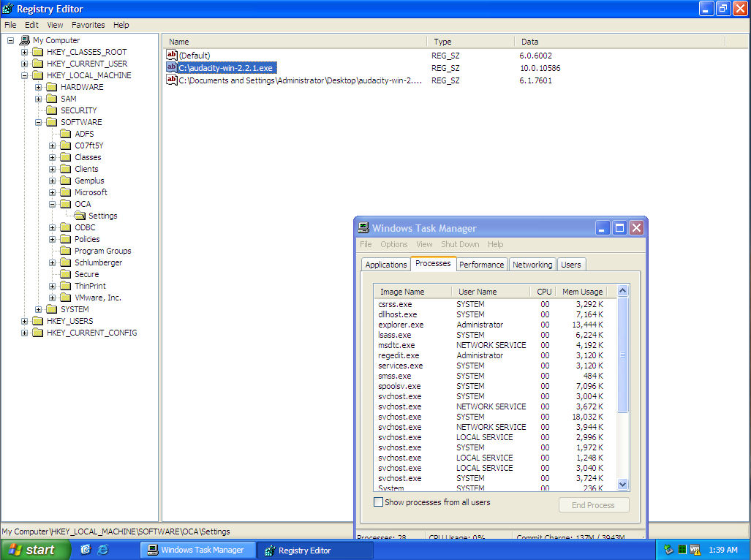Click the End Process button
The height and width of the screenshot is (560, 751).
pyautogui.click(x=594, y=505)
